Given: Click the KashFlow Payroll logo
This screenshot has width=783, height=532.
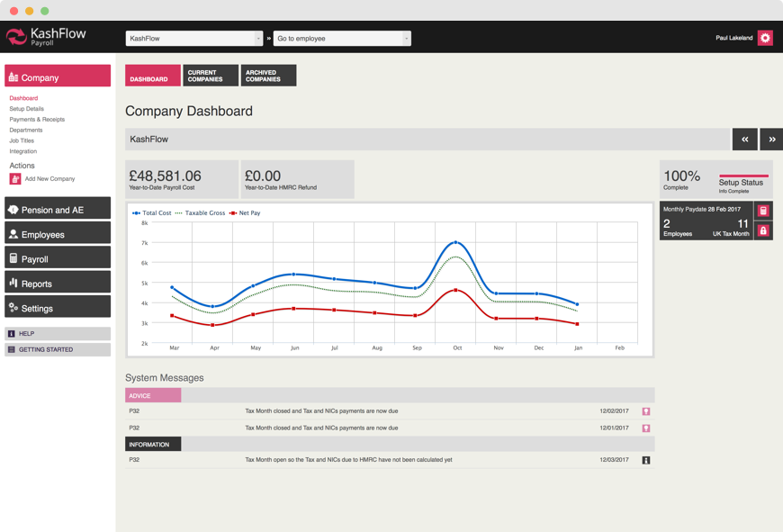Looking at the screenshot, I should tap(47, 37).
